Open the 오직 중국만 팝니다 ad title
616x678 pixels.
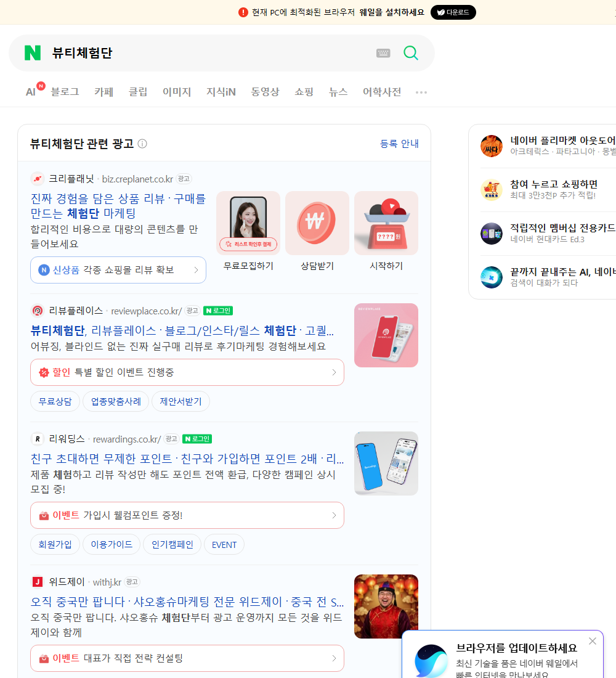(187, 602)
